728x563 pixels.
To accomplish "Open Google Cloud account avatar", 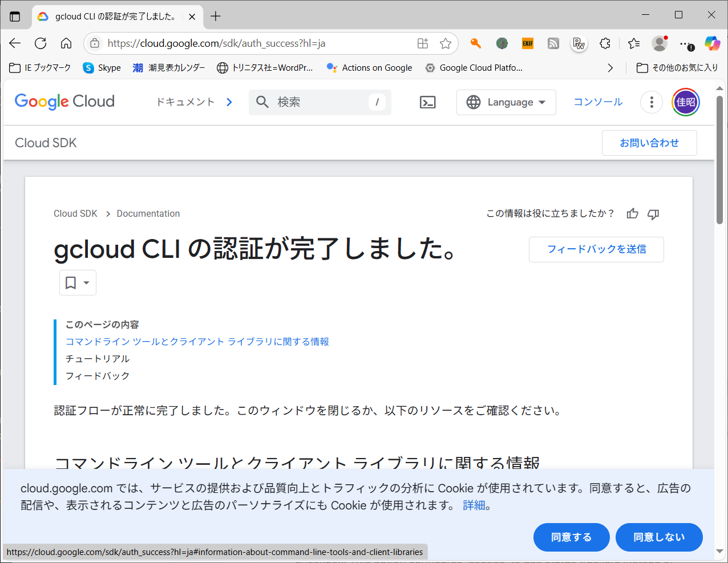I will point(685,102).
